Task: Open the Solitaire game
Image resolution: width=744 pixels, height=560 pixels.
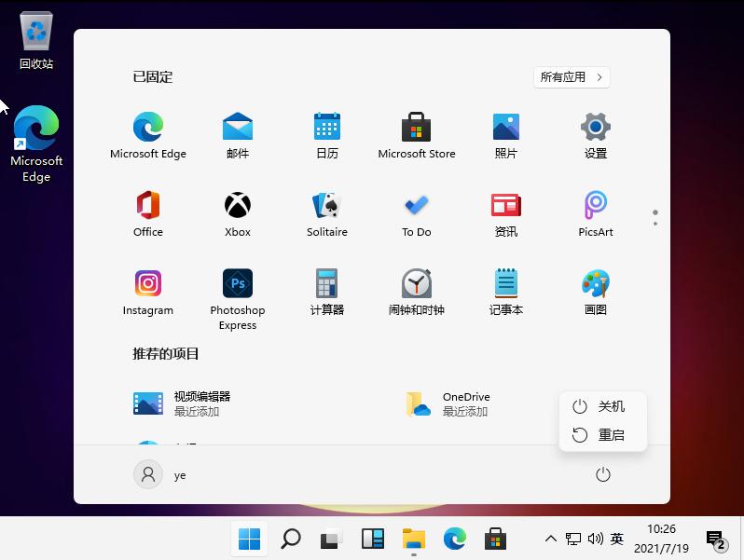Action: click(x=326, y=206)
